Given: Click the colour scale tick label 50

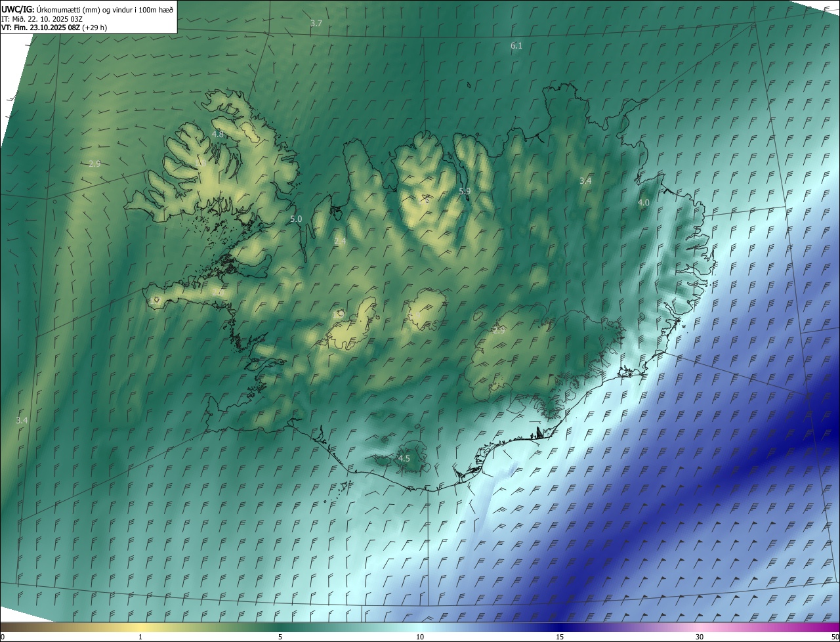Looking at the screenshot, I should click(x=835, y=637).
